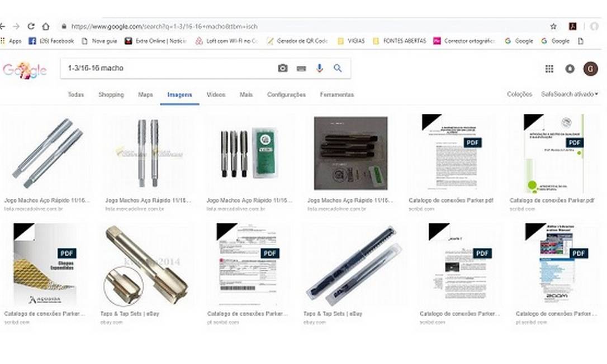Bookmark page with star icon

[553, 26]
